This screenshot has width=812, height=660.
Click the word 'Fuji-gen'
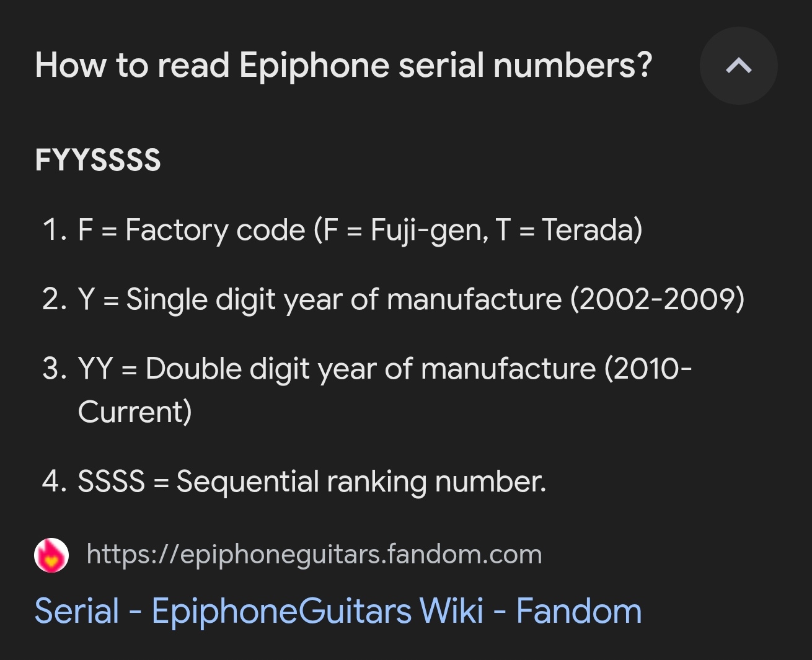point(429,231)
